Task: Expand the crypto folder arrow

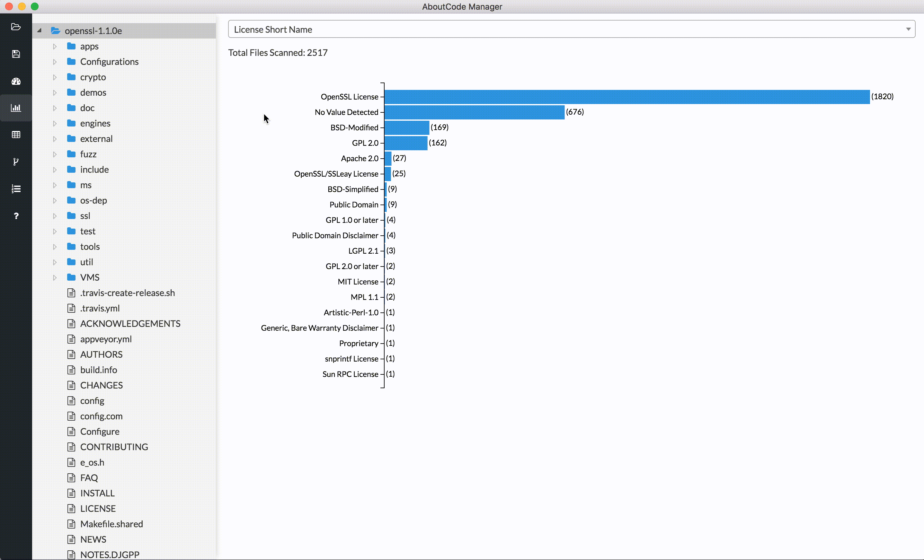Action: 55,77
